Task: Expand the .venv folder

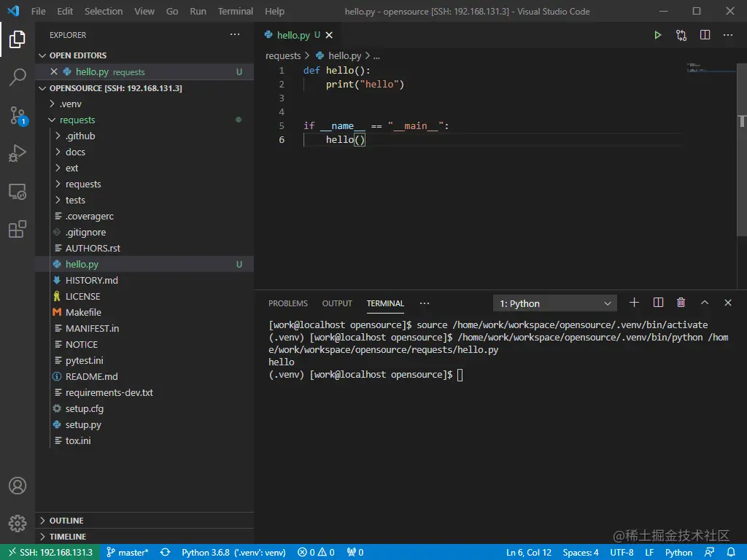Action: 145,104
